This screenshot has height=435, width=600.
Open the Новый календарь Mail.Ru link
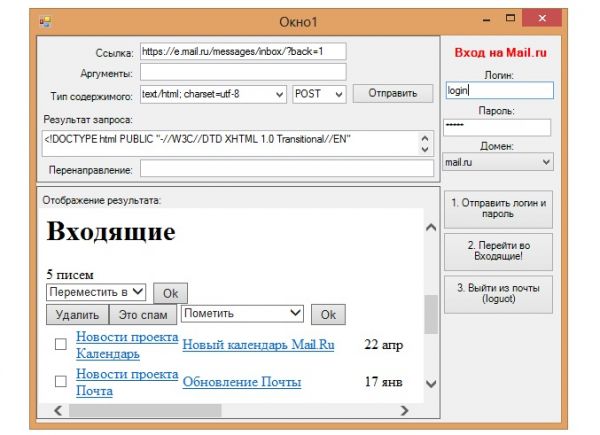click(258, 345)
